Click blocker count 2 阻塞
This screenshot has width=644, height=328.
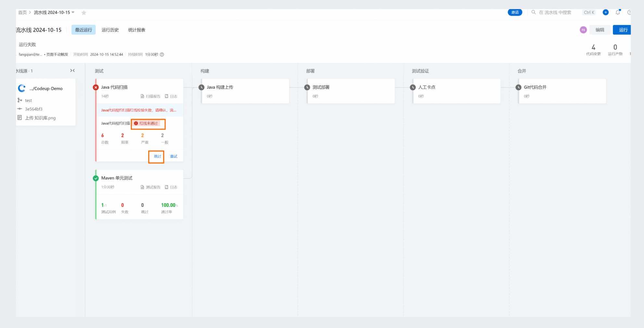pos(124,139)
